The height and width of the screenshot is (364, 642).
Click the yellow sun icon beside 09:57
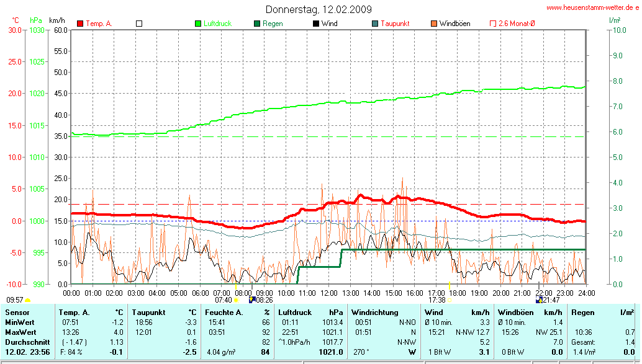tap(27, 300)
